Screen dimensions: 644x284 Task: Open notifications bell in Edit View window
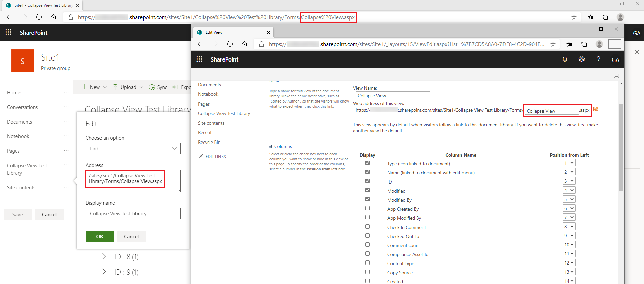pyautogui.click(x=565, y=59)
